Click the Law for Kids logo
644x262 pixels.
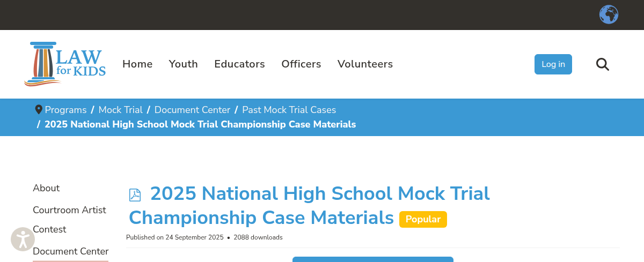[x=65, y=64]
